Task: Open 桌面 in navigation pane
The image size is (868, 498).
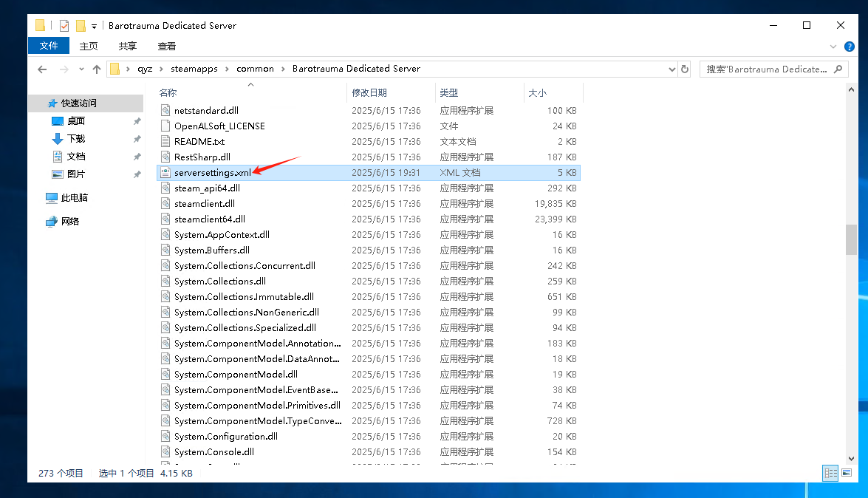Action: (x=76, y=120)
